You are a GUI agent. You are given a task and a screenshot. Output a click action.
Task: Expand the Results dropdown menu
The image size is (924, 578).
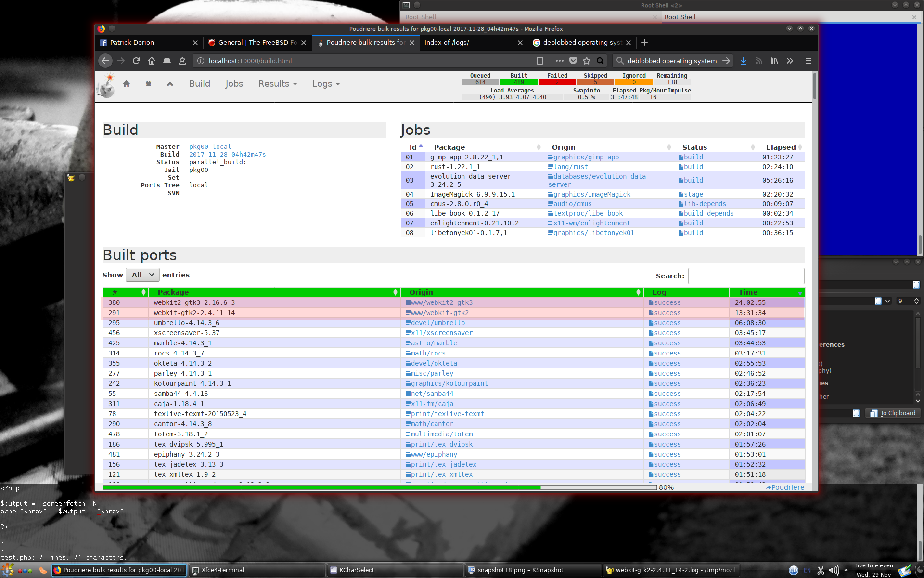tap(278, 84)
